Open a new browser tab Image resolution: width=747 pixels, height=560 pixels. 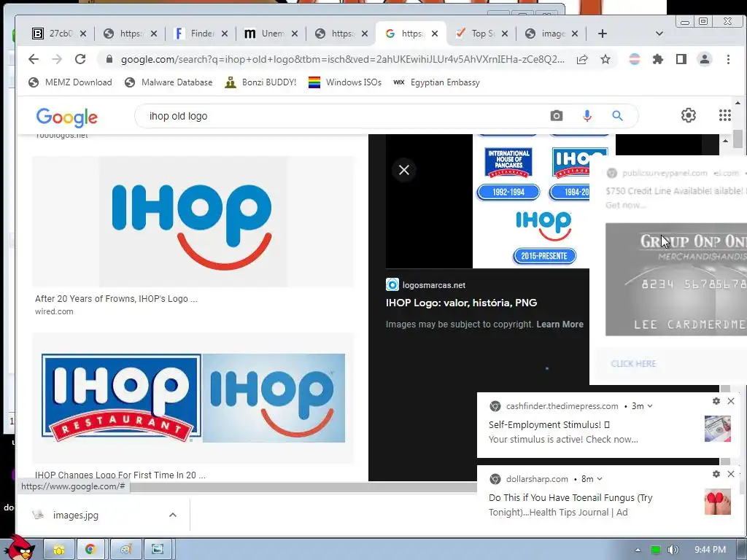(x=602, y=34)
